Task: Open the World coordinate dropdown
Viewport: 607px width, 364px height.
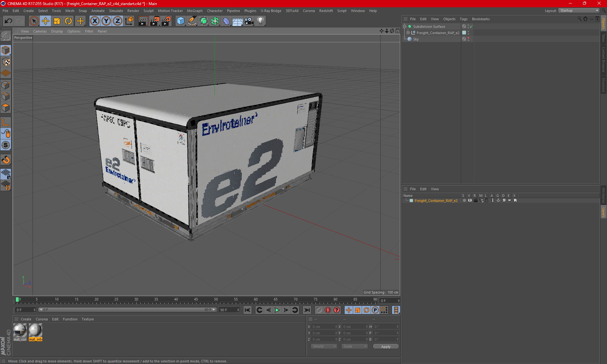Action: coord(324,346)
